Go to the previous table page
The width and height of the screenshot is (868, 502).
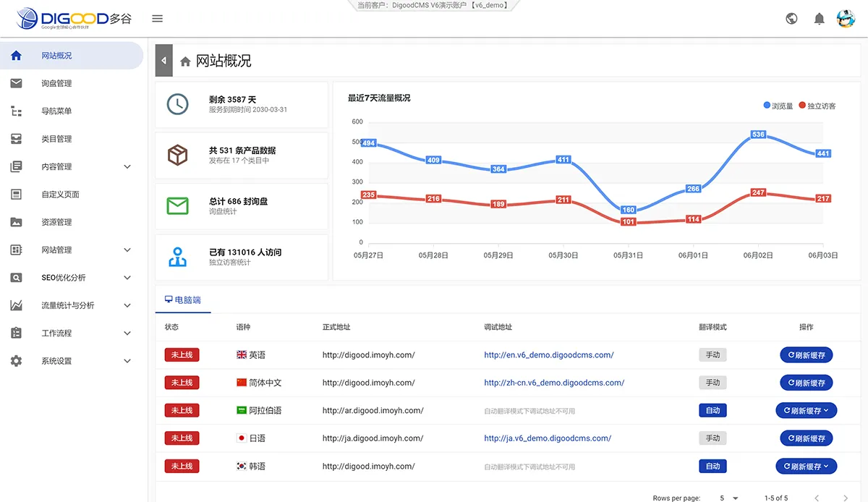(x=817, y=498)
